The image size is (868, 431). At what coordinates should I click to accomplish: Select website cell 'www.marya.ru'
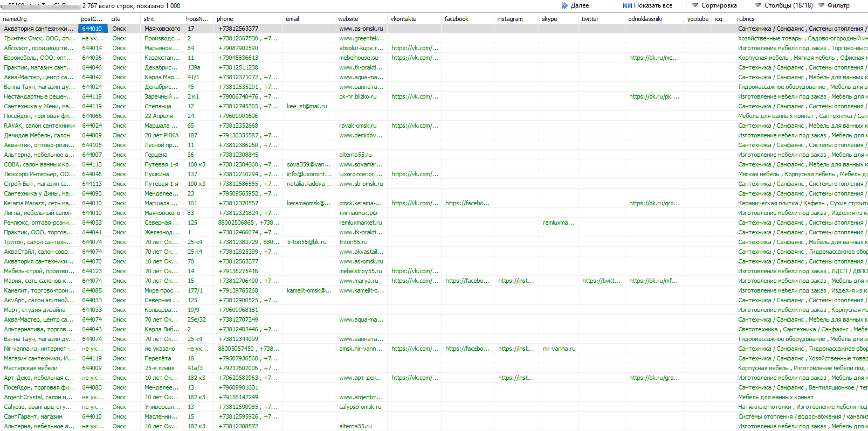(361, 281)
